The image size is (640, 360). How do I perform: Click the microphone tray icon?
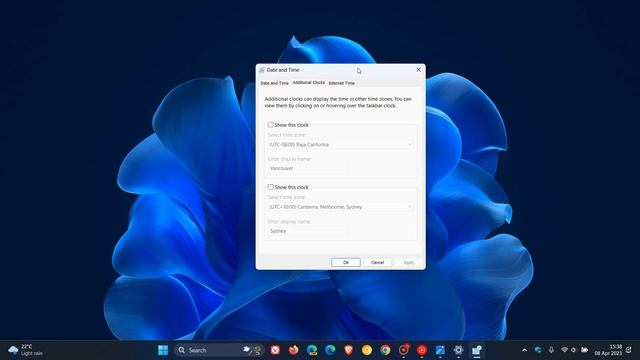tap(551, 350)
